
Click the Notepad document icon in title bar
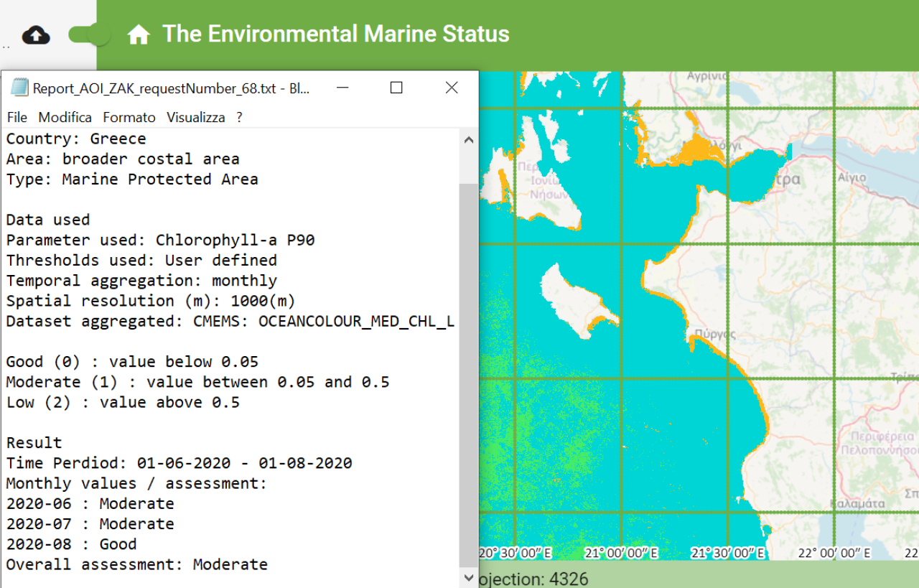(x=20, y=88)
